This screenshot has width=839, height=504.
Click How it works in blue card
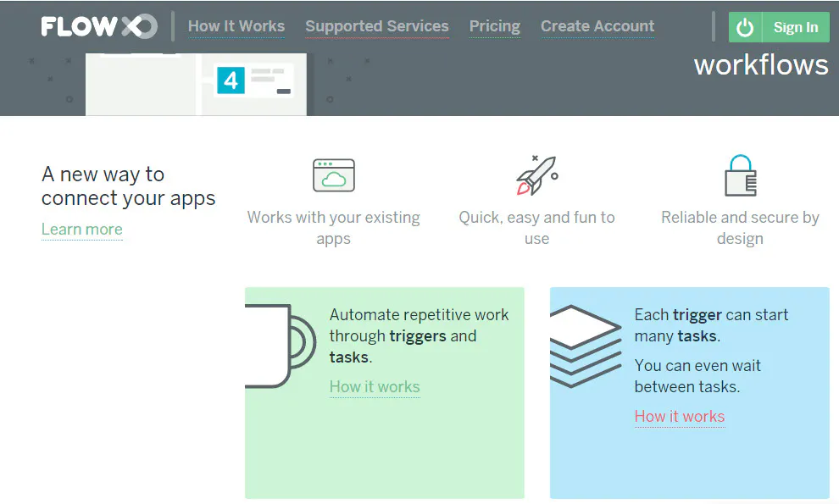pos(680,416)
